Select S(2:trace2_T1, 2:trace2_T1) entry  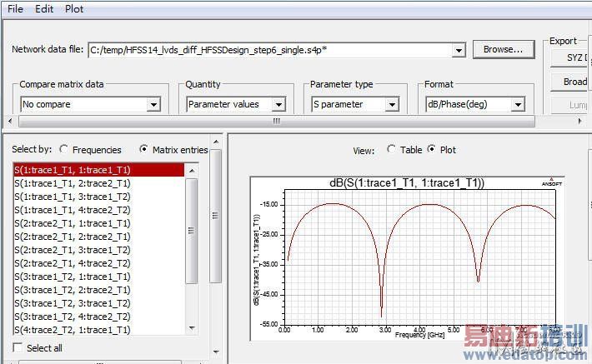click(x=99, y=237)
